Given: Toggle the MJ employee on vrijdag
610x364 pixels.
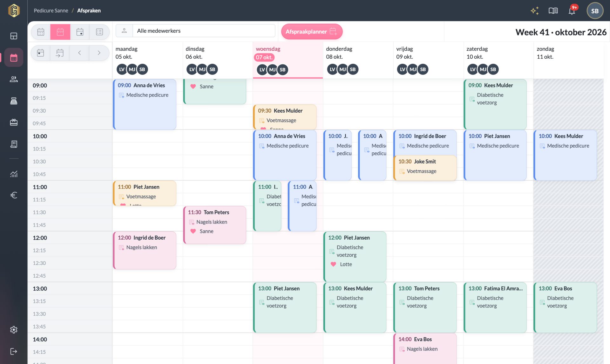Looking at the screenshot, I should pyautogui.click(x=413, y=69).
